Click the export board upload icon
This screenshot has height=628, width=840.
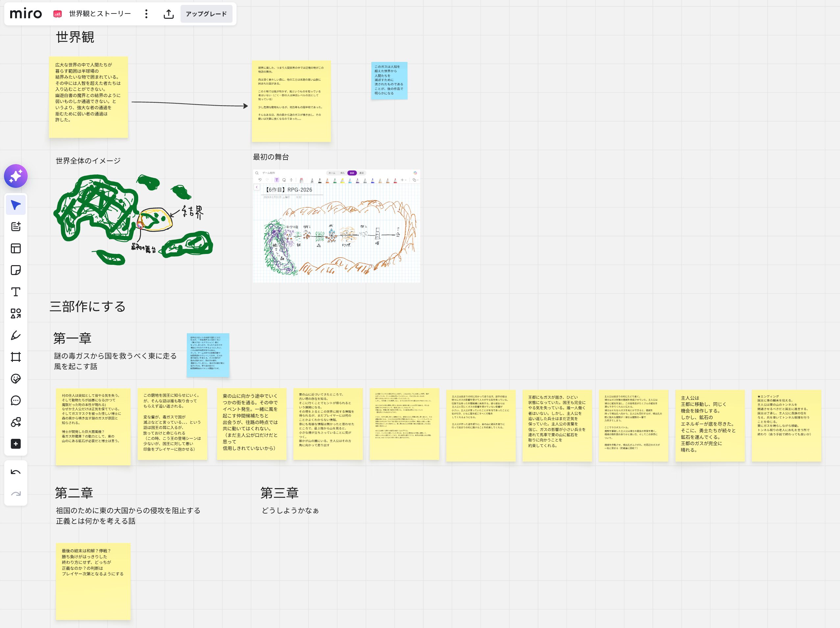pyautogui.click(x=169, y=14)
